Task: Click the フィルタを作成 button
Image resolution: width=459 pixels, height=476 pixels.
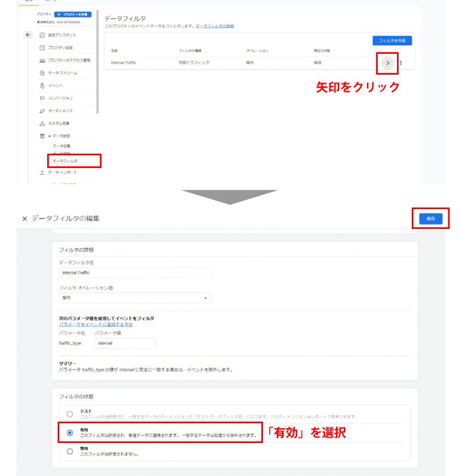Action: coord(392,41)
